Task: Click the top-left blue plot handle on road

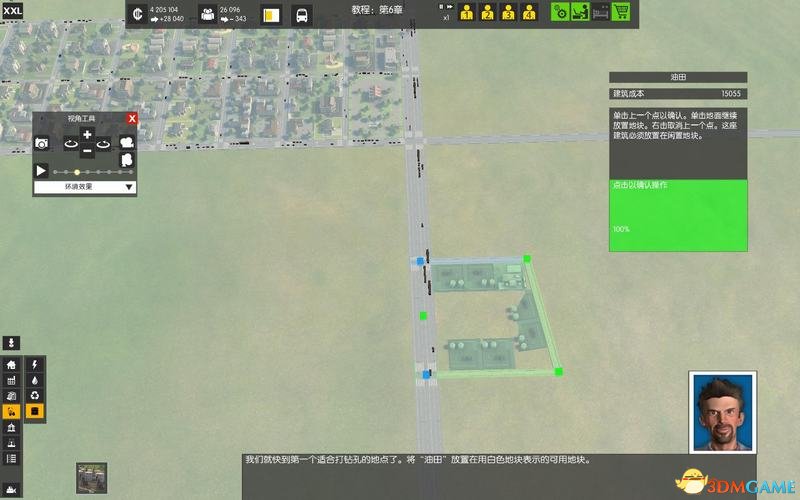Action: pyautogui.click(x=420, y=261)
